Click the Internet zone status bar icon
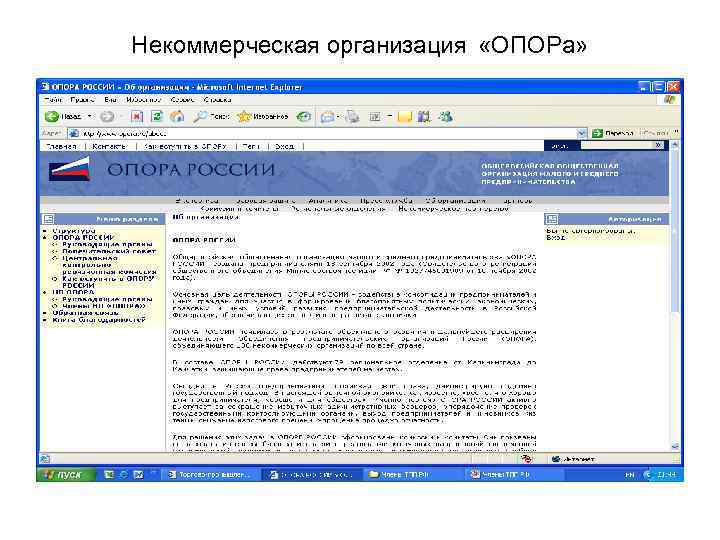The image size is (720, 540). pos(556,459)
